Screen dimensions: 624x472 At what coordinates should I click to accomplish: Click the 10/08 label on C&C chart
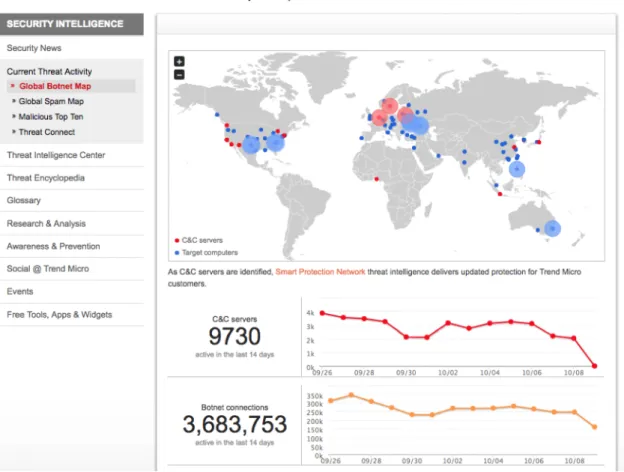pos(573,373)
